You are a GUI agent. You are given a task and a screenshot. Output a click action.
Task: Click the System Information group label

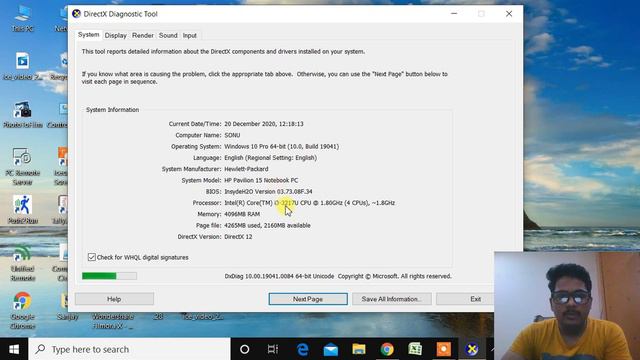(x=112, y=110)
